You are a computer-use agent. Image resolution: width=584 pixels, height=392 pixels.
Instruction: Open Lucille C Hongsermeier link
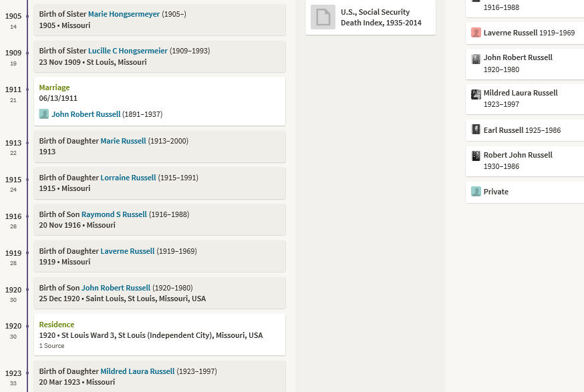128,51
